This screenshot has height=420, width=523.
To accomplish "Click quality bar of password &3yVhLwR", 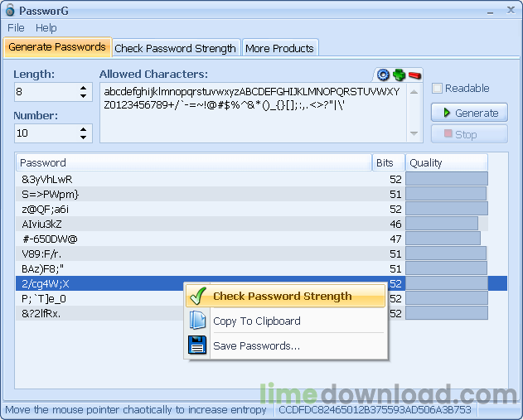I will point(446,179).
